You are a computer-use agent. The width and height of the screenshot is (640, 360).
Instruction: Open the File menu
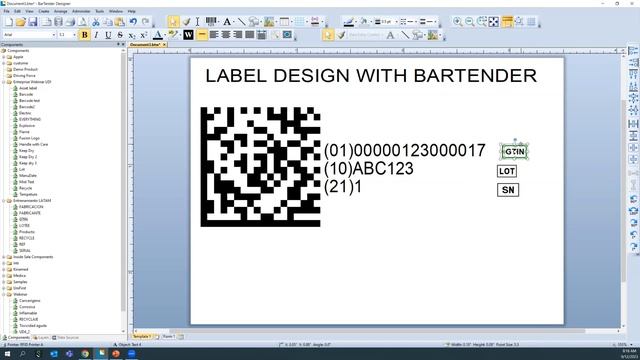pyautogui.click(x=7, y=11)
